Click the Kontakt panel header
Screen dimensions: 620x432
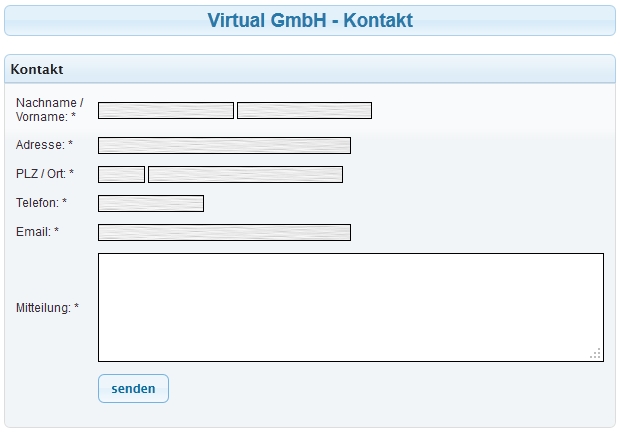click(x=37, y=70)
